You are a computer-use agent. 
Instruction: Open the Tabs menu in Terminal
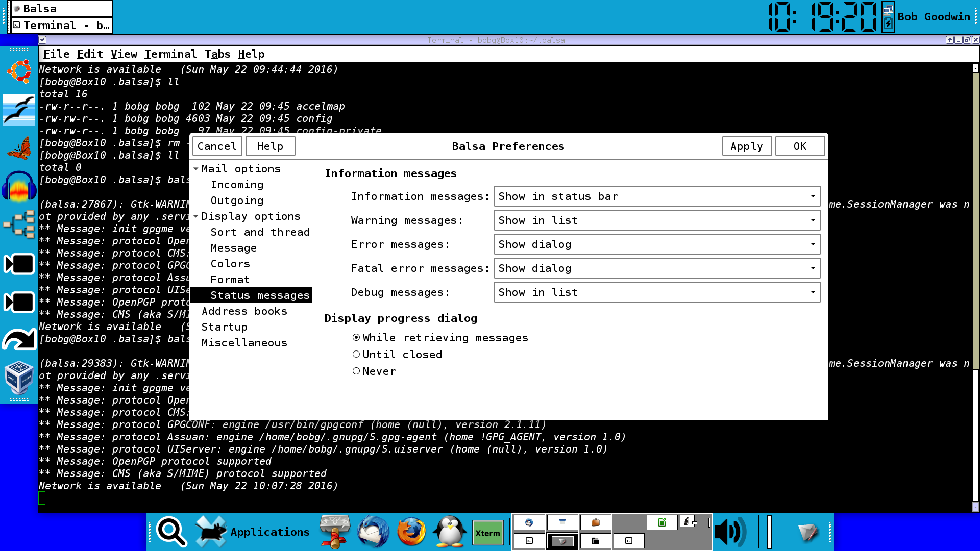tap(218, 54)
